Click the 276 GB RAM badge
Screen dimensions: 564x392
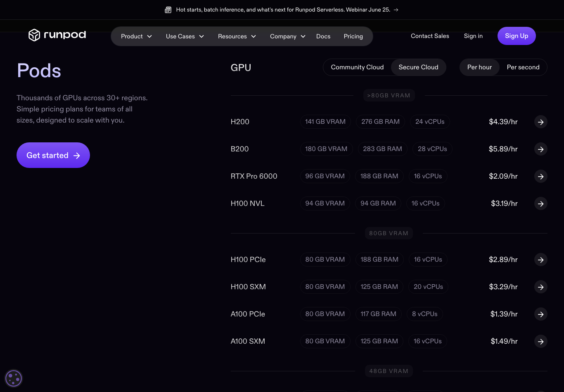pyautogui.click(x=381, y=122)
